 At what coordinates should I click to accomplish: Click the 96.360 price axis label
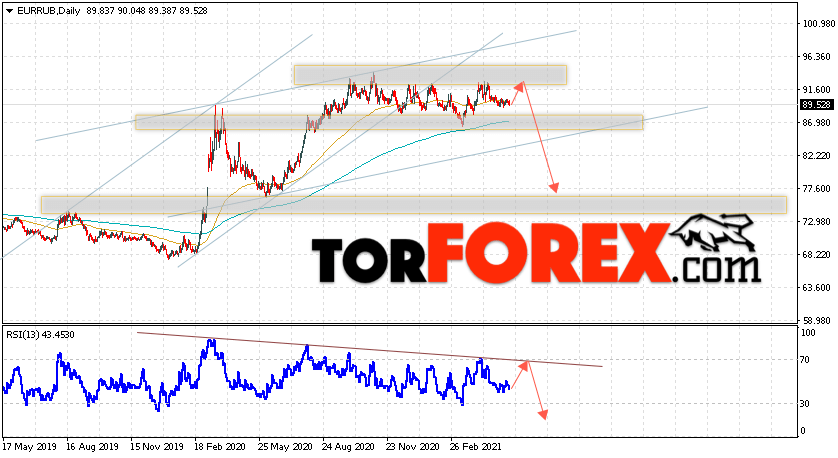[817, 57]
